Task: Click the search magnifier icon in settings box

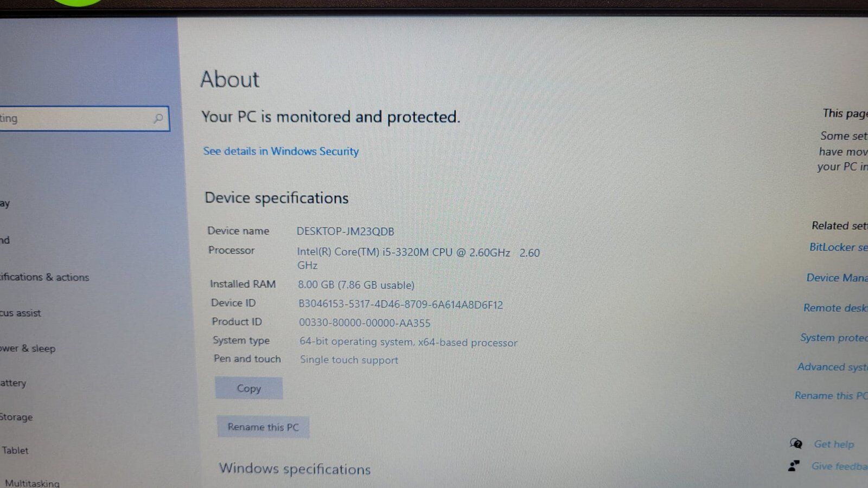Action: click(158, 118)
